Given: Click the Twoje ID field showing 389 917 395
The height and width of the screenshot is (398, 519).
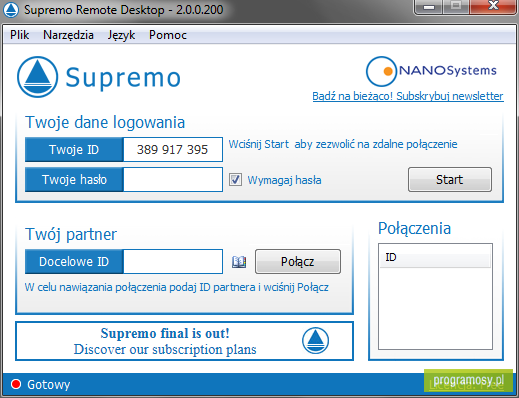Looking at the screenshot, I should 173,149.
